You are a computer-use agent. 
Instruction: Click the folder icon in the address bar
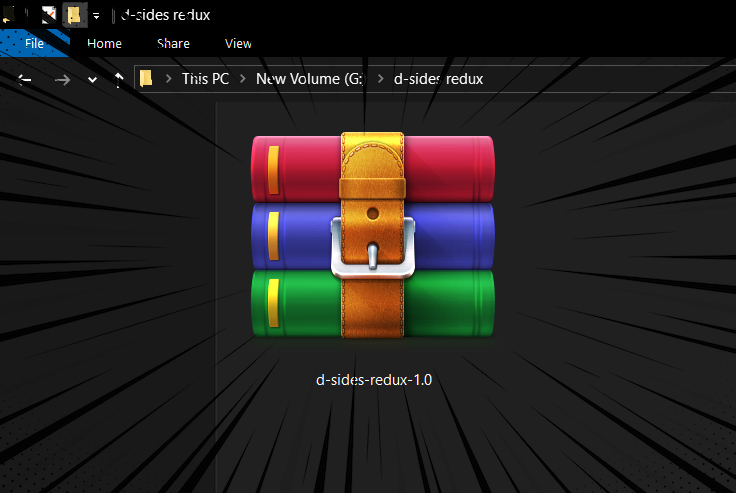(x=147, y=79)
